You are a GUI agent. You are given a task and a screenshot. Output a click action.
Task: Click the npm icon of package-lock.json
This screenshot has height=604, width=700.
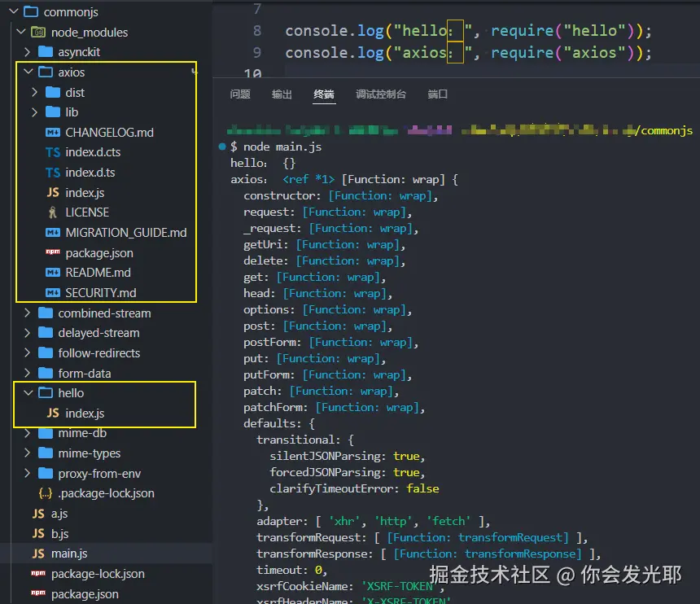coord(38,573)
